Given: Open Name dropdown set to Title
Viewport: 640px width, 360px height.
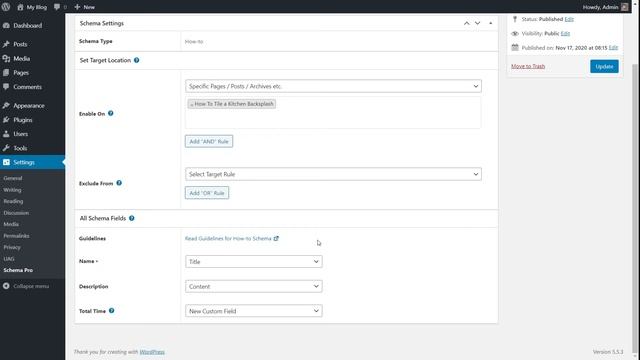Looking at the screenshot, I should pyautogui.click(x=253, y=262).
